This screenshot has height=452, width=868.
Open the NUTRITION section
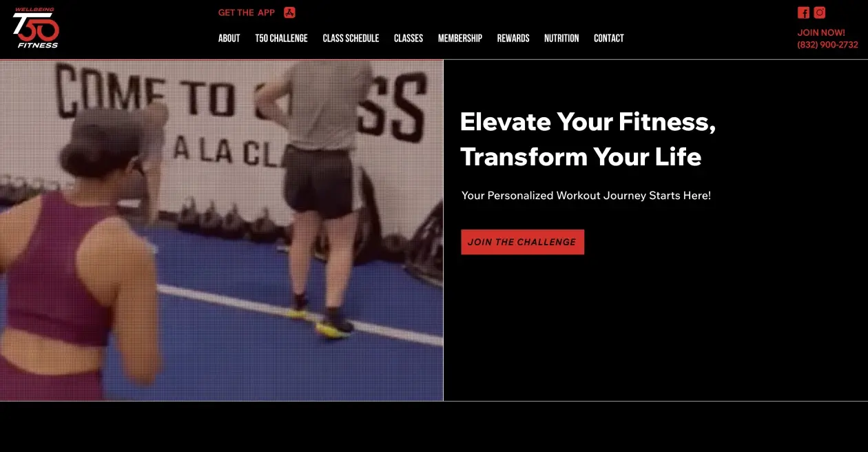[x=561, y=39]
